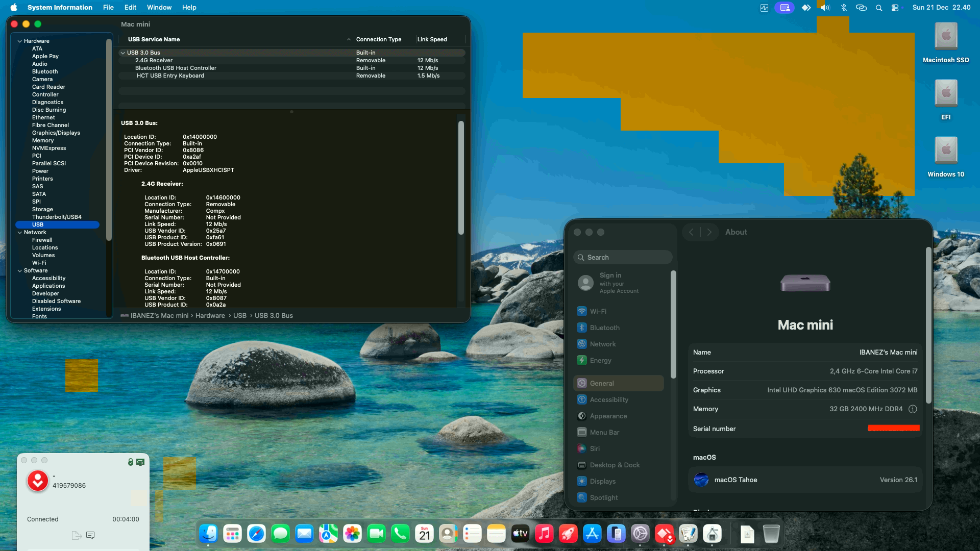Click the Version 26.1 text in About

tap(898, 480)
